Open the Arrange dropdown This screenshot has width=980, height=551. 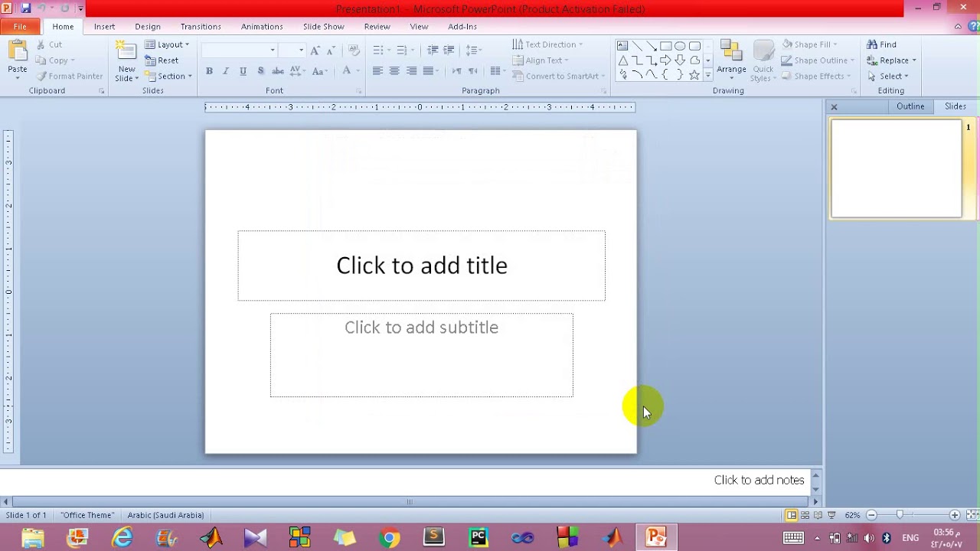[x=731, y=60]
